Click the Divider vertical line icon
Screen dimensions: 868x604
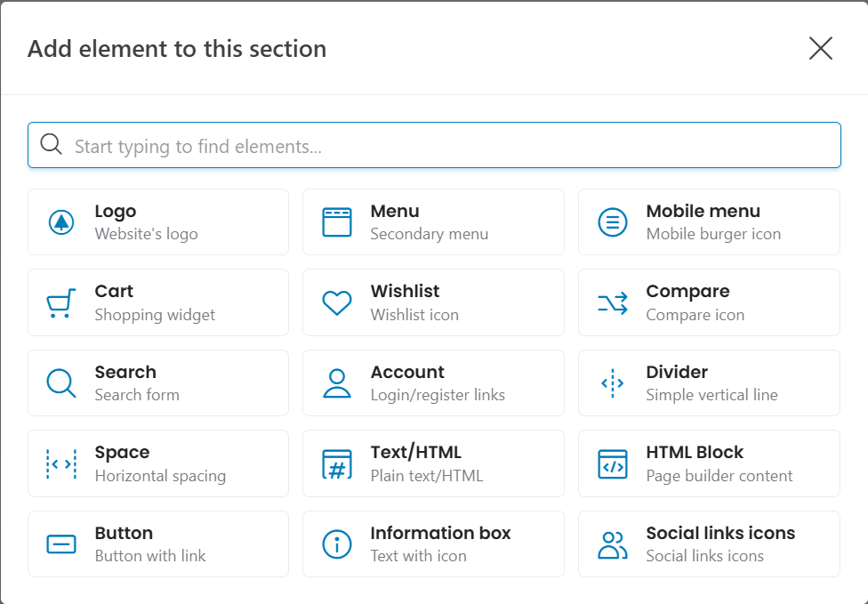612,383
